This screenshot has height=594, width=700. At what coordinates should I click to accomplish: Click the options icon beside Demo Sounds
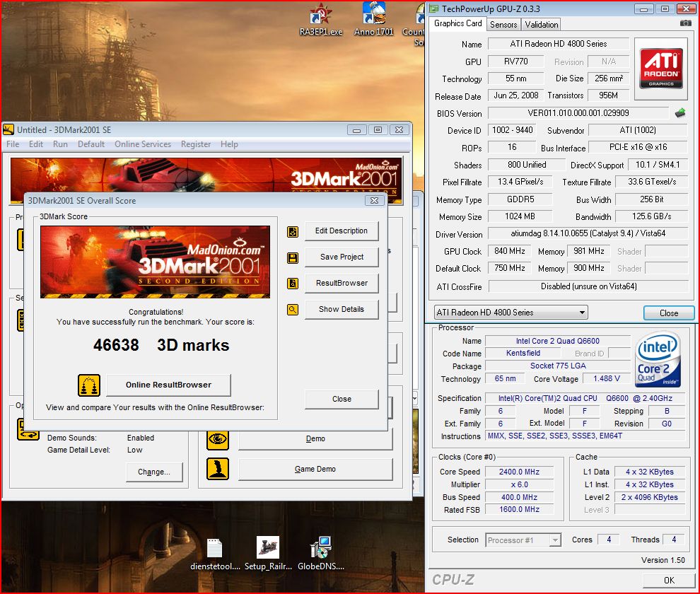[x=28, y=430]
